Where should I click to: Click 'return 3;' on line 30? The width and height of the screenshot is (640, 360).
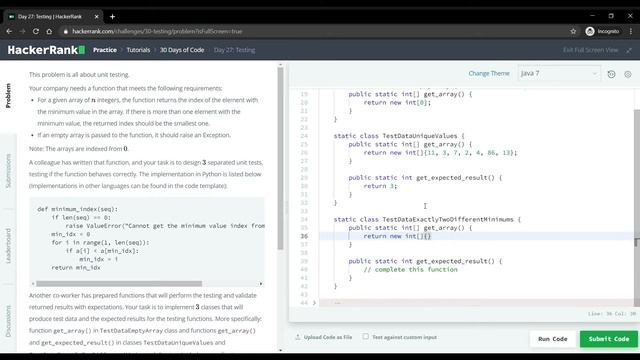(380, 186)
